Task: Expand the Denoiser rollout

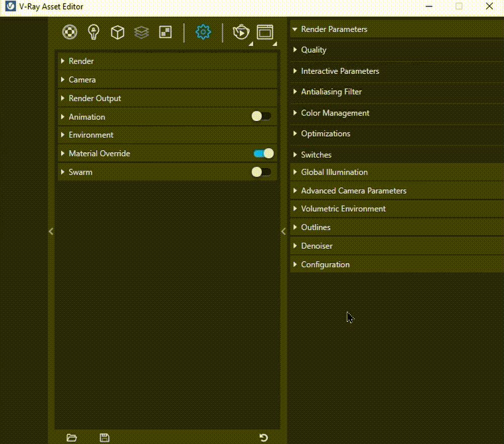Action: point(397,246)
